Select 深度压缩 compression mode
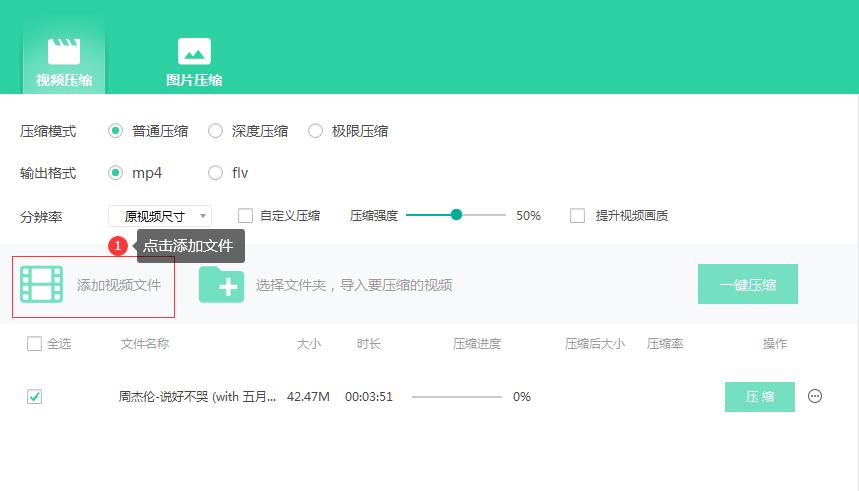The image size is (859, 491). 215,131
